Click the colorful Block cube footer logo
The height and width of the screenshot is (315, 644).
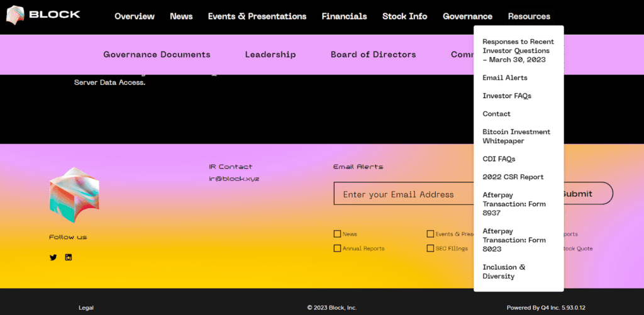pyautogui.click(x=74, y=195)
